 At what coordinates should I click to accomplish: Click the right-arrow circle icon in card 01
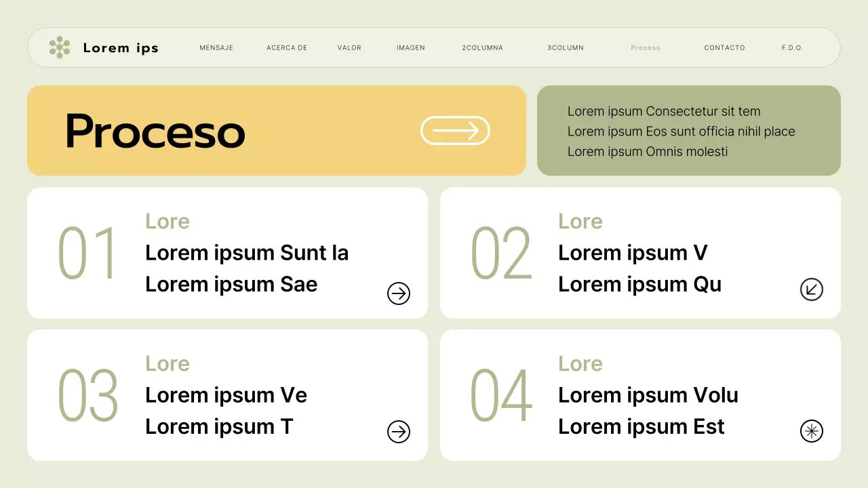click(399, 293)
